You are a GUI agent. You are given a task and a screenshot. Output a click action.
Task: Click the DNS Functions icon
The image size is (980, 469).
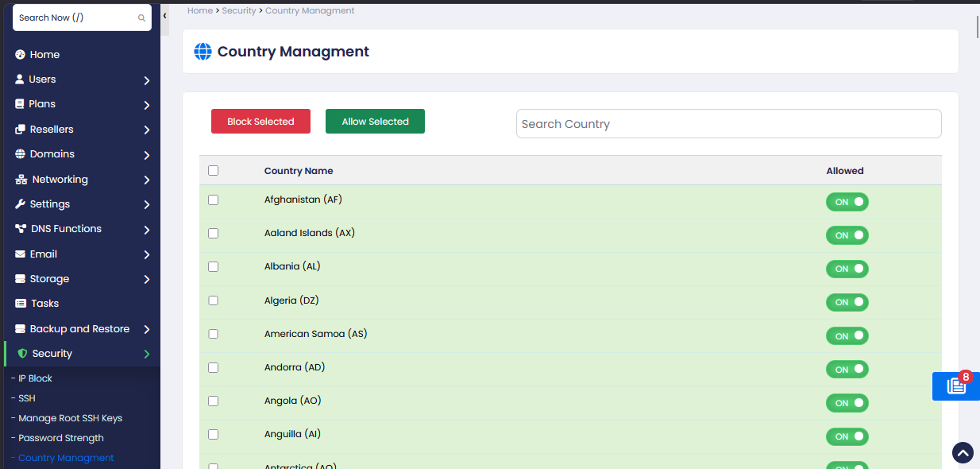tap(21, 229)
